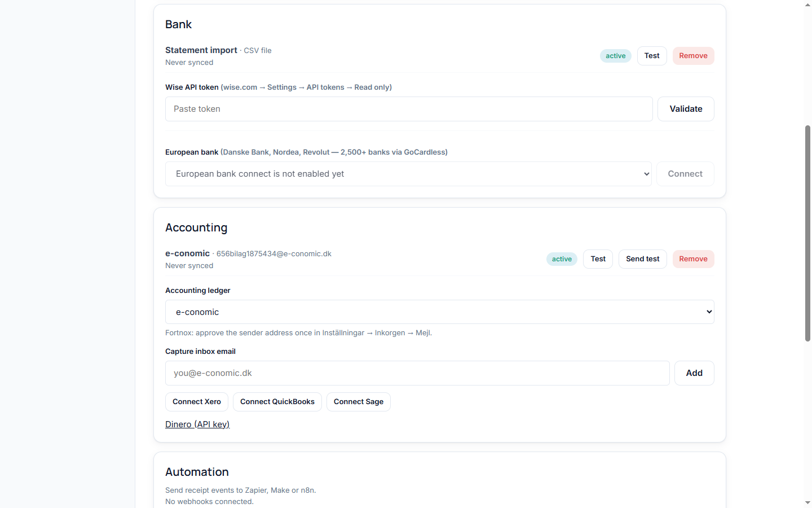Click the 'Wise API token' label
The width and height of the screenshot is (812, 508).
192,87
